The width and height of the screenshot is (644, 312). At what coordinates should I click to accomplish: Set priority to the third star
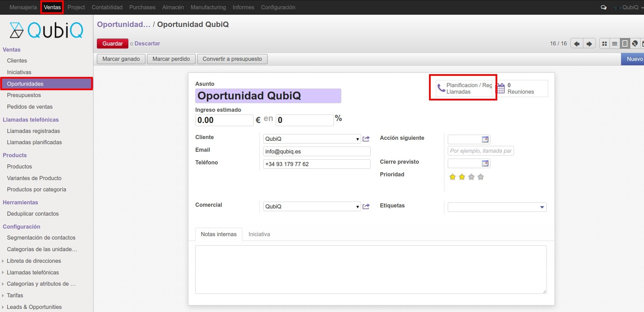tap(471, 177)
